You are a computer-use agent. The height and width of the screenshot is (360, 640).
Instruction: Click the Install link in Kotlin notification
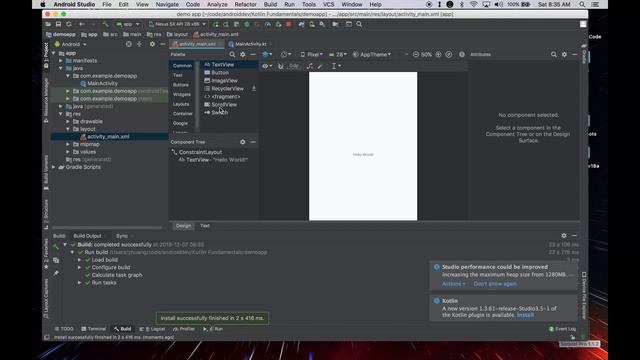[x=525, y=315]
